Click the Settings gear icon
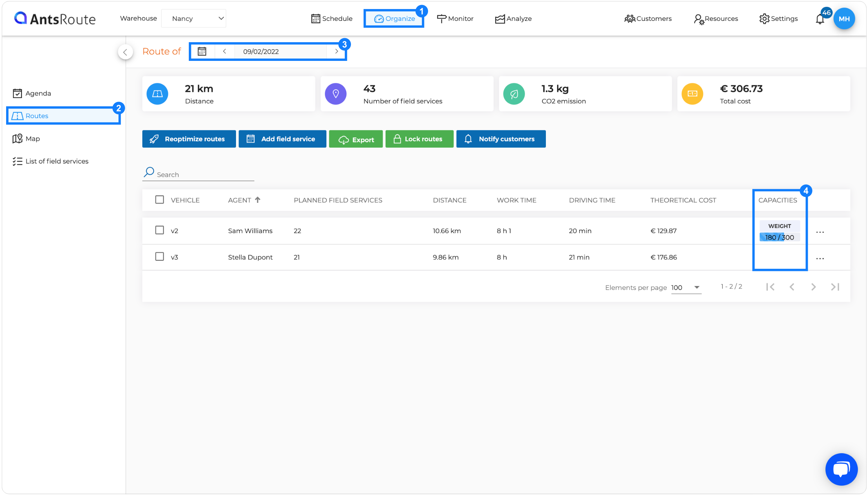 (764, 19)
